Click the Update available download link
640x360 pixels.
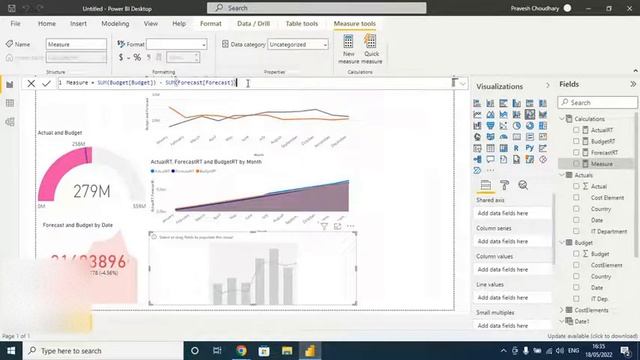tap(592, 336)
